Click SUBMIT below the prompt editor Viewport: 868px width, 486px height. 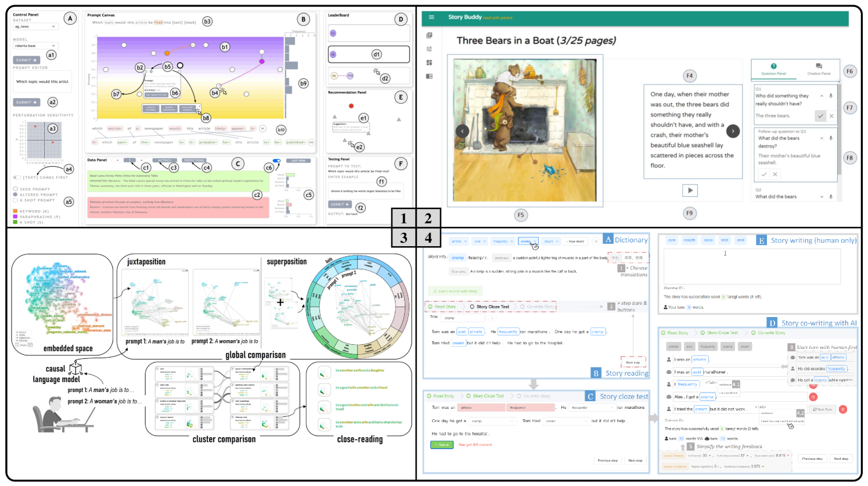point(26,103)
